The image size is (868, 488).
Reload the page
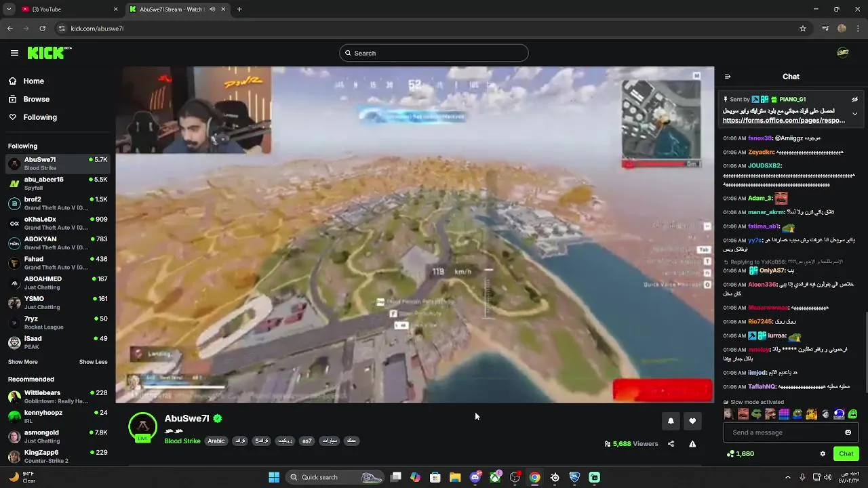(x=42, y=28)
